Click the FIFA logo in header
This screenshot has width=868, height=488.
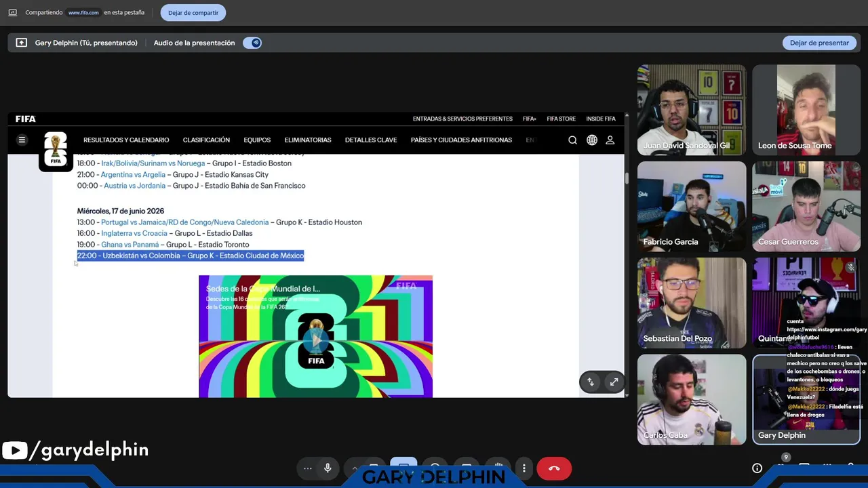coord(26,119)
